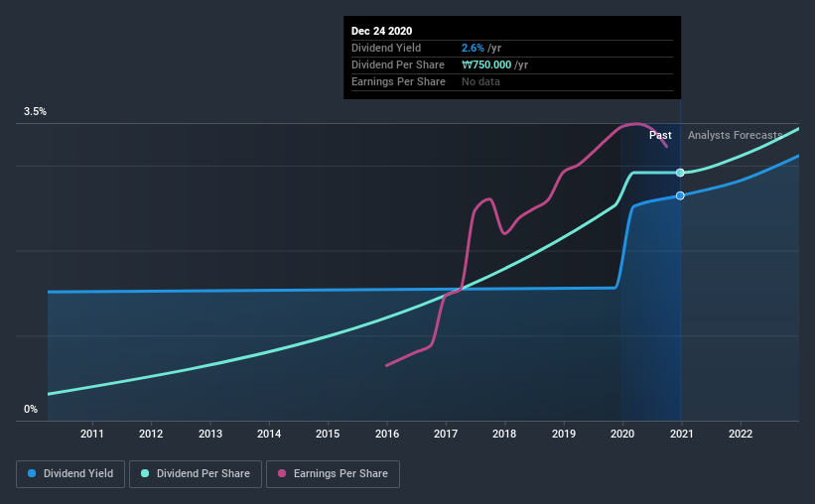Select the teal data point marker at 2021
The height and width of the screenshot is (504, 815).
(680, 173)
